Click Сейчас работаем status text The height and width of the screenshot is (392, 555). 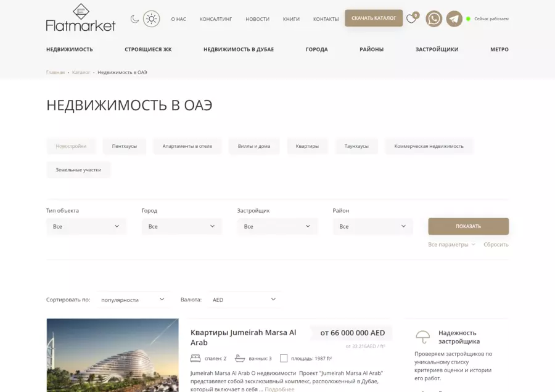pyautogui.click(x=491, y=18)
